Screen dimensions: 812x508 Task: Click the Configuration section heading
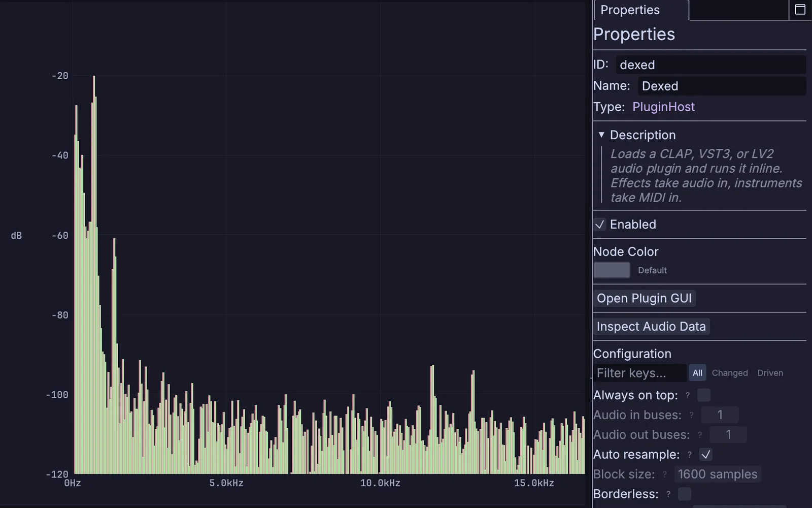tap(632, 354)
